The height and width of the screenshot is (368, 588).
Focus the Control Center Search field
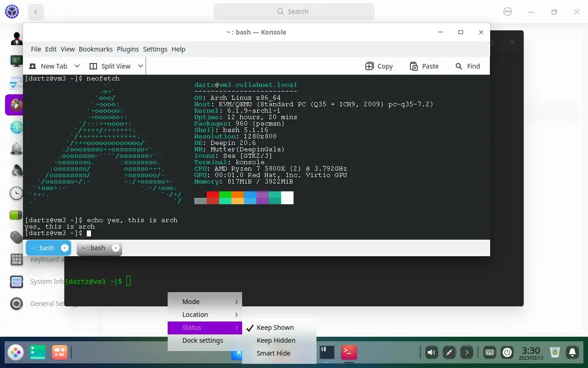[294, 11]
